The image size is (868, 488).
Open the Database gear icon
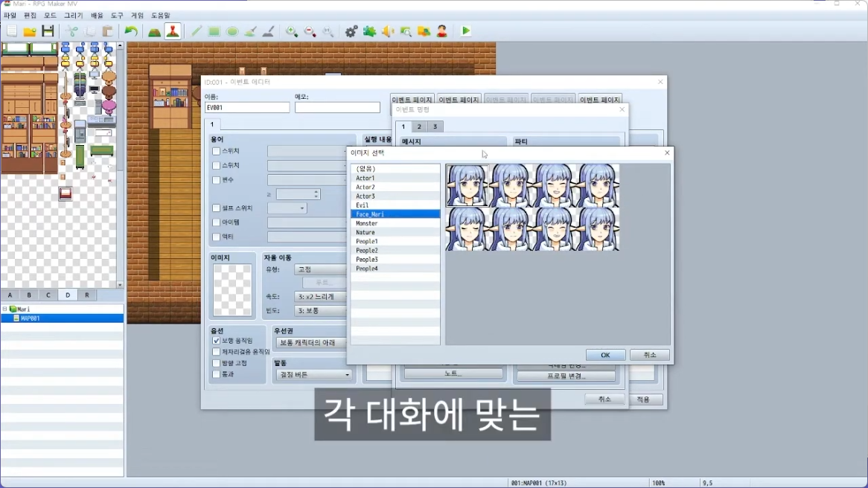click(351, 31)
